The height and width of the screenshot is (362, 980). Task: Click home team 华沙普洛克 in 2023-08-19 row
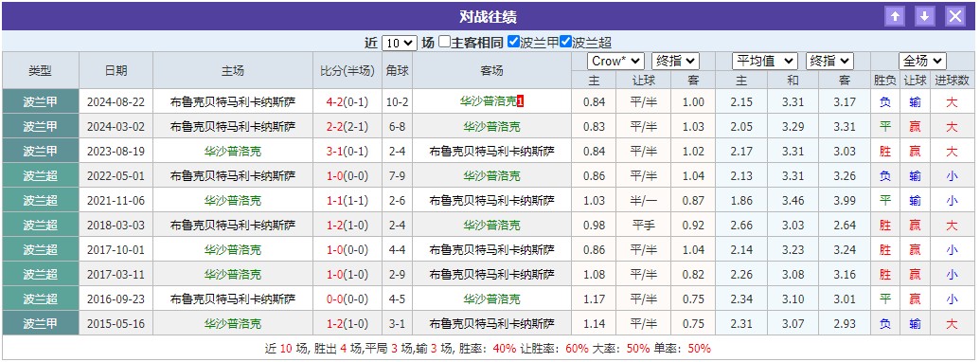coord(233,152)
